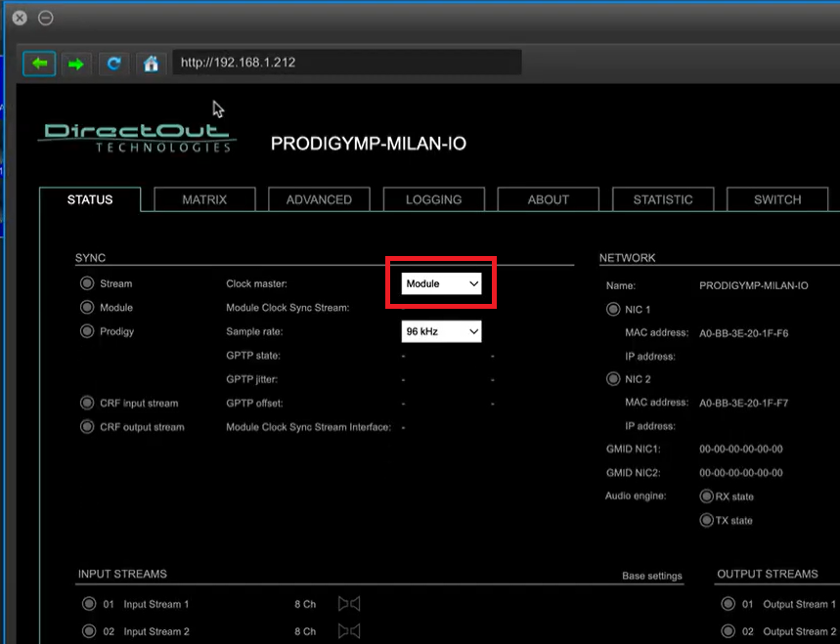Click the PRODIGYMP-MILAN-IO page title
The width and height of the screenshot is (840, 644).
click(369, 144)
